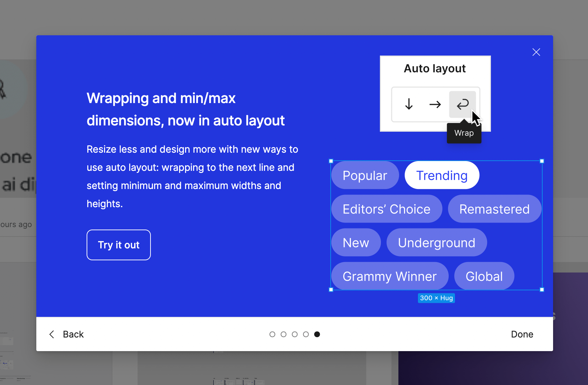
Task: Click the top-left selection resize handle
Action: [x=331, y=161]
